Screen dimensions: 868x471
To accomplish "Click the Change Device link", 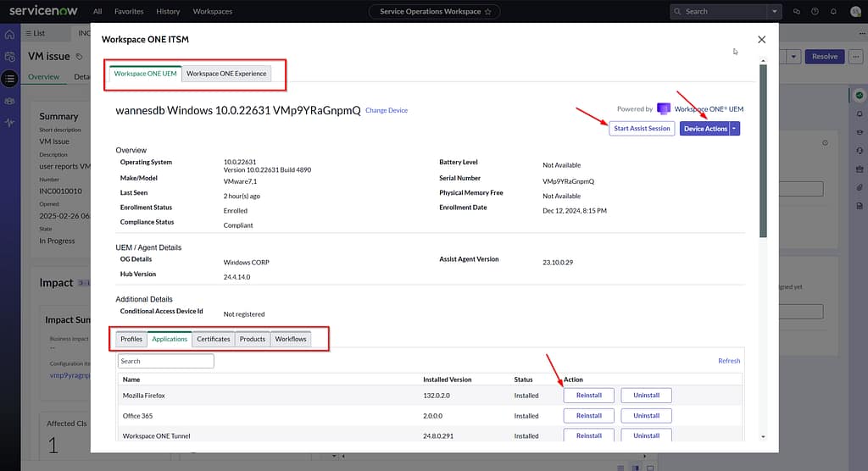I will (x=387, y=111).
